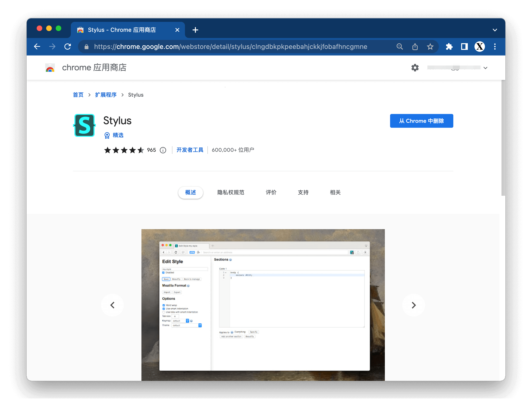This screenshot has width=532, height=416.
Task: Select the 概述 tab
Action: click(190, 192)
